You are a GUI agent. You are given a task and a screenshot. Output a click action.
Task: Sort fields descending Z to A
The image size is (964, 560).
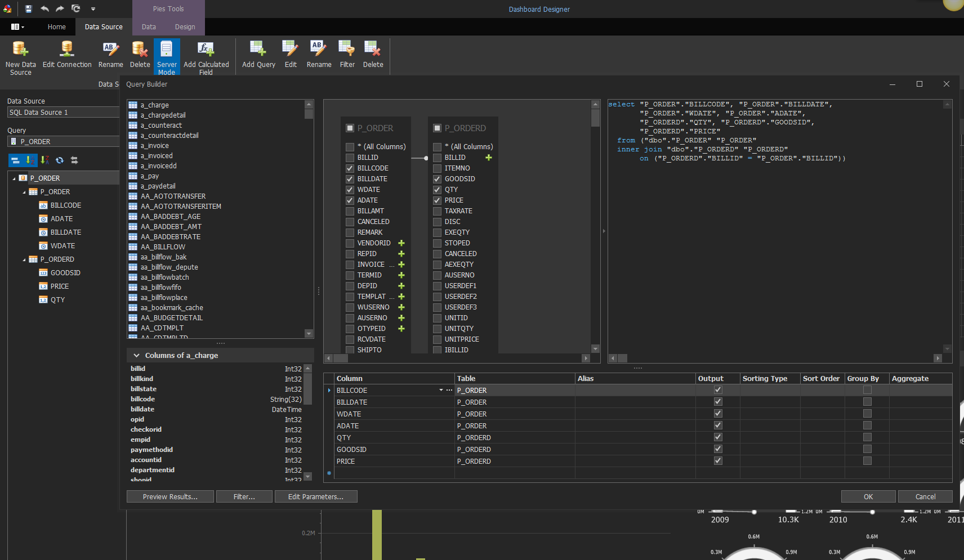tap(44, 160)
